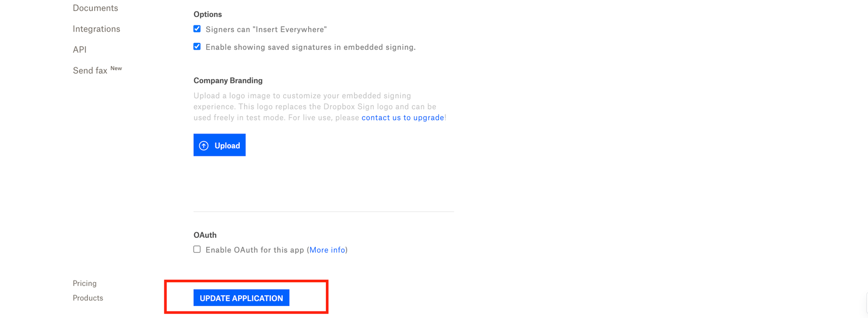Image resolution: width=868 pixels, height=318 pixels.
Task: Open the API settings section
Action: pyautogui.click(x=79, y=49)
